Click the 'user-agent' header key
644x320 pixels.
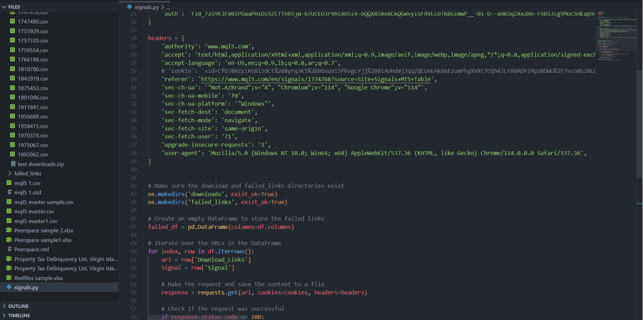(x=181, y=153)
